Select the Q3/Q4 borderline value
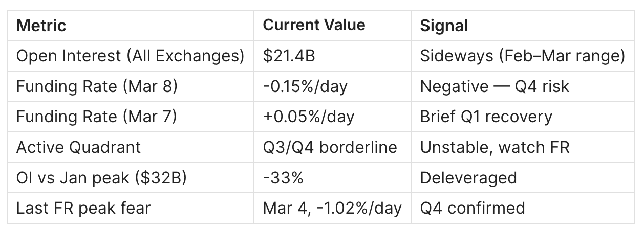This screenshot has height=230, width=644. click(330, 147)
